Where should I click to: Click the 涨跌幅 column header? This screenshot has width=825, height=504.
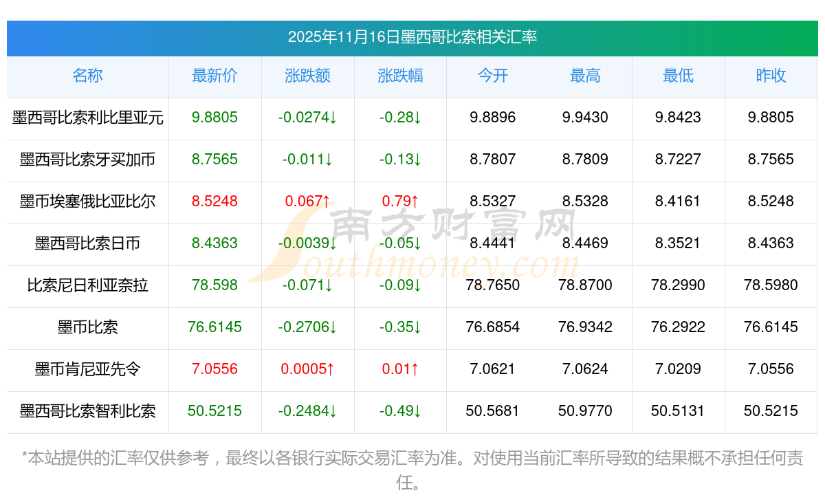click(x=400, y=76)
